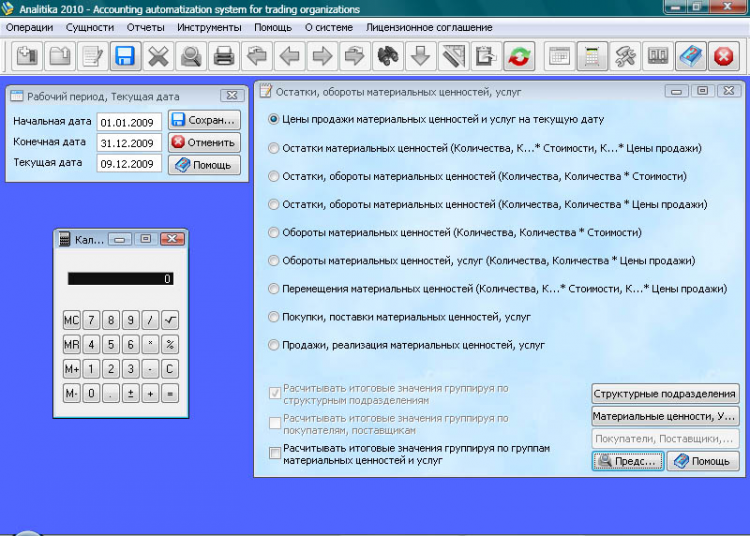
Task: Click calculator divide key
Action: point(150,320)
